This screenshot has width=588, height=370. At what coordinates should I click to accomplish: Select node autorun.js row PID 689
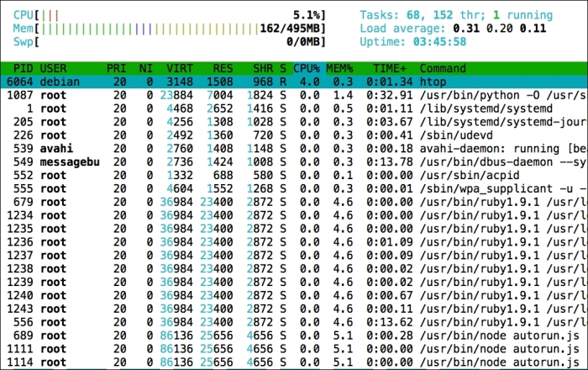point(294,336)
